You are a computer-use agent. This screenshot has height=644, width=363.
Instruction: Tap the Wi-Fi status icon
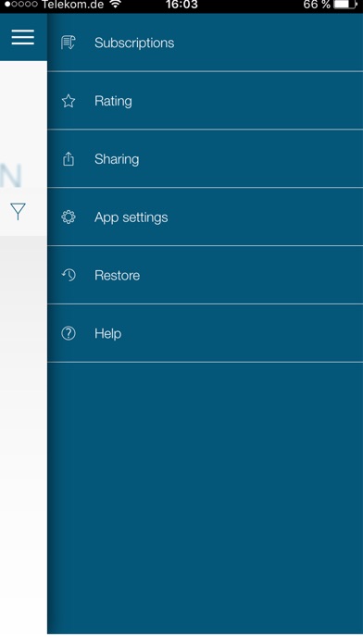click(x=116, y=5)
